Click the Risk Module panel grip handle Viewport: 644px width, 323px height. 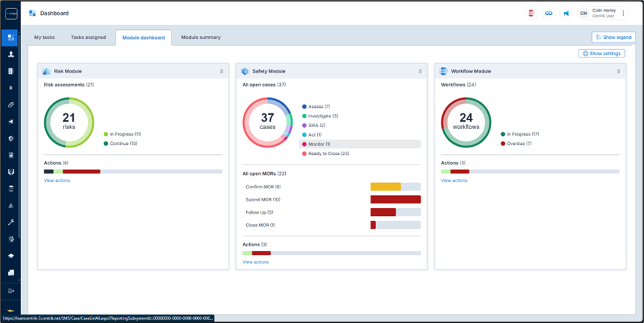(x=222, y=71)
